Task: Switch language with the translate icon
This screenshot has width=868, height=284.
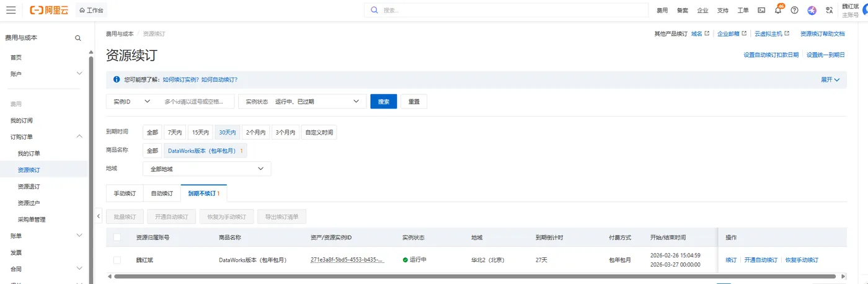Action: pos(828,10)
